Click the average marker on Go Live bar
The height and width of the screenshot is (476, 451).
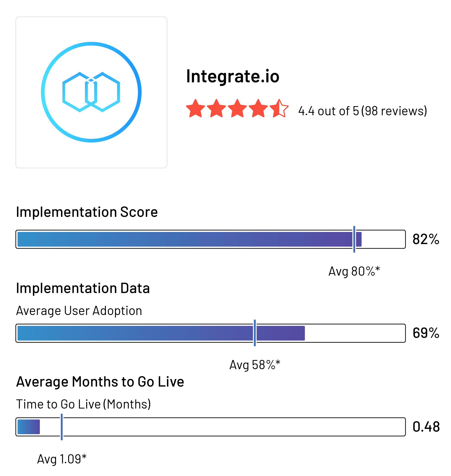click(x=62, y=427)
